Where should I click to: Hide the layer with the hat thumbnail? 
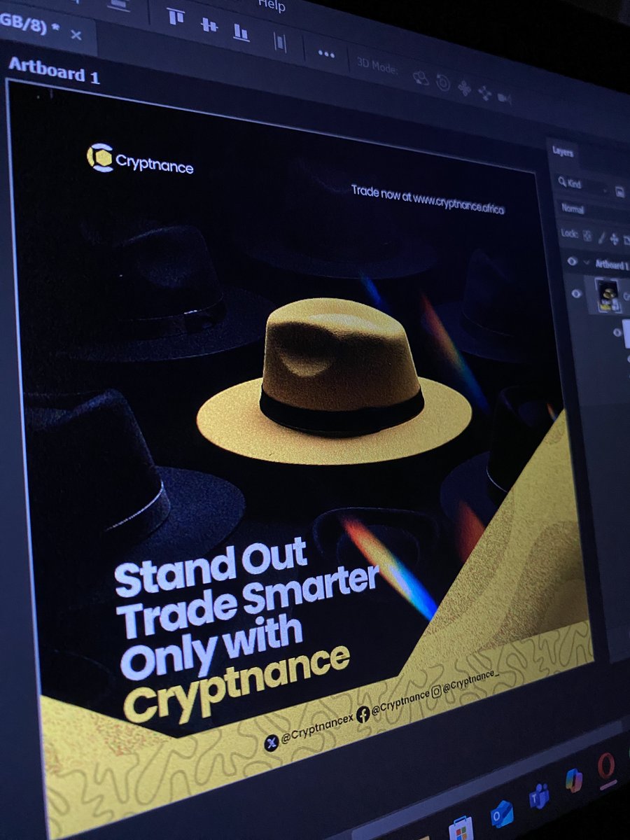(577, 294)
